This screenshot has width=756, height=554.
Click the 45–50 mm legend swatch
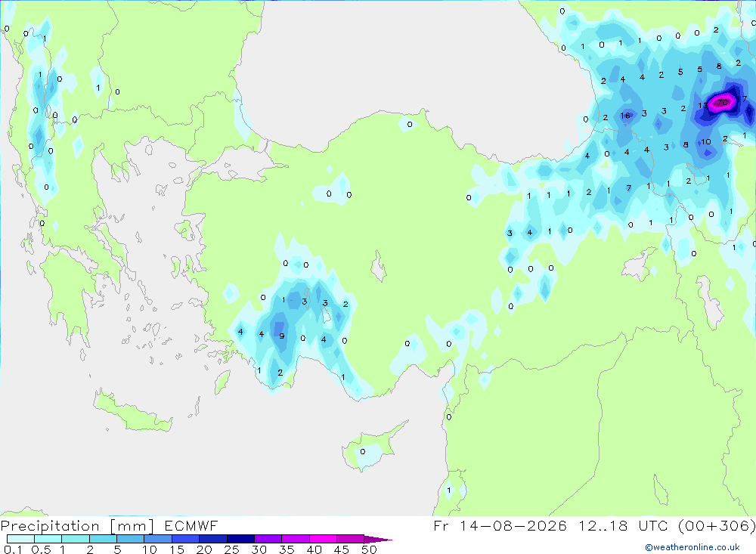coord(350,539)
